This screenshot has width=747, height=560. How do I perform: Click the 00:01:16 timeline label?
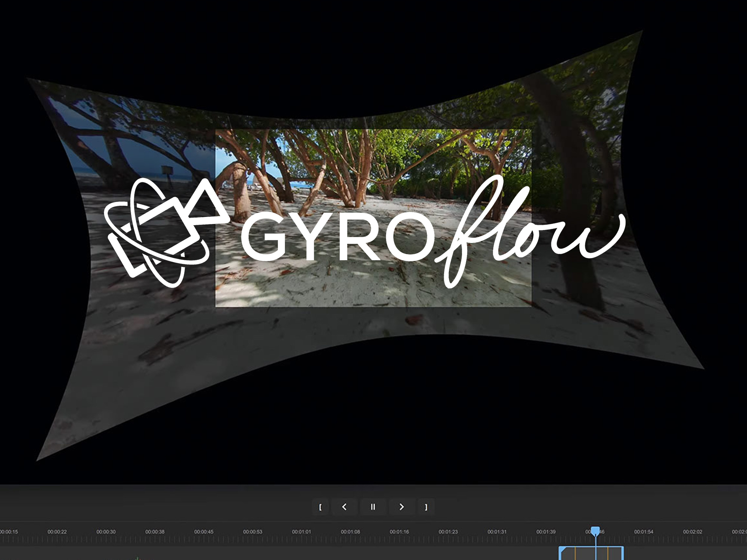(399, 532)
